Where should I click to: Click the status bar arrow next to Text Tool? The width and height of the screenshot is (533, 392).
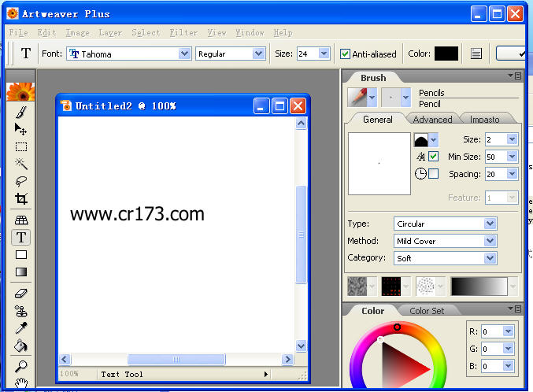pos(266,375)
